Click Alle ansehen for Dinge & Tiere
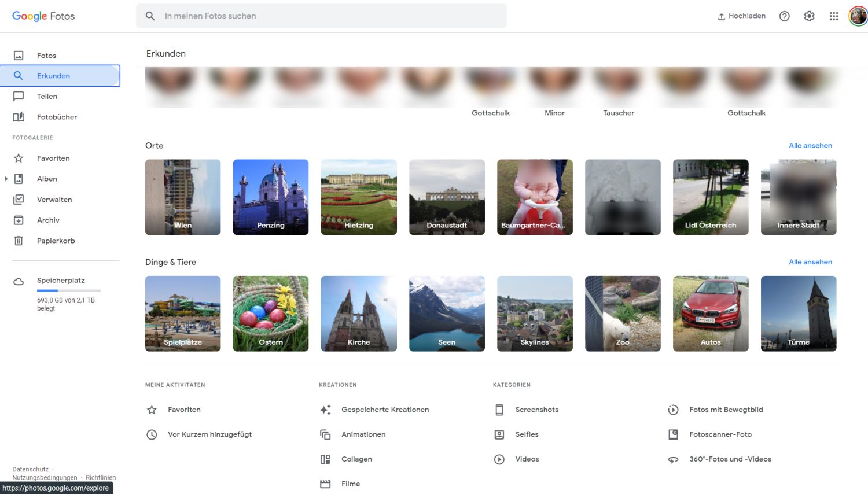This screenshot has height=494, width=868. click(x=810, y=262)
